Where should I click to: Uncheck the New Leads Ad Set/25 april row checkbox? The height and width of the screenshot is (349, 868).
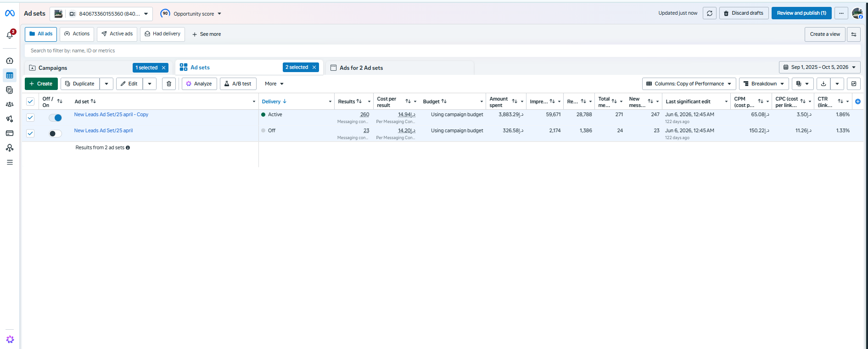pyautogui.click(x=30, y=134)
